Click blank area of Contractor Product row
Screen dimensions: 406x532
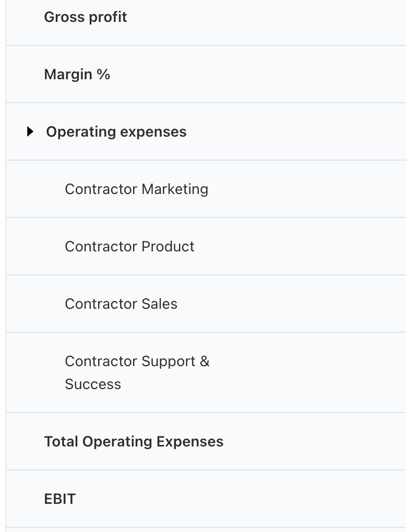pos(305,246)
